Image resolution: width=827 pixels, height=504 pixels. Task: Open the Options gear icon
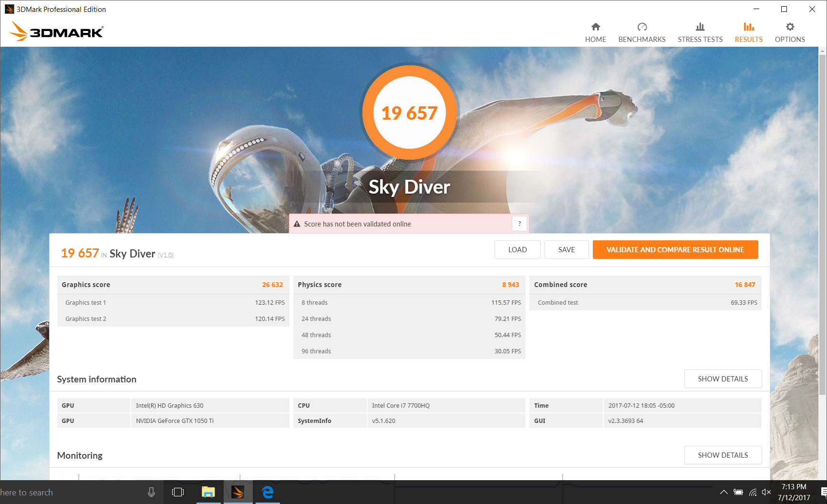pos(790,27)
